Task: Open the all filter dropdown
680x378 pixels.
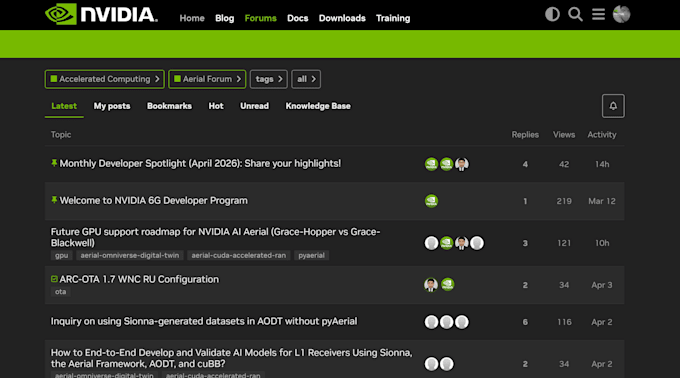Action: (x=306, y=79)
